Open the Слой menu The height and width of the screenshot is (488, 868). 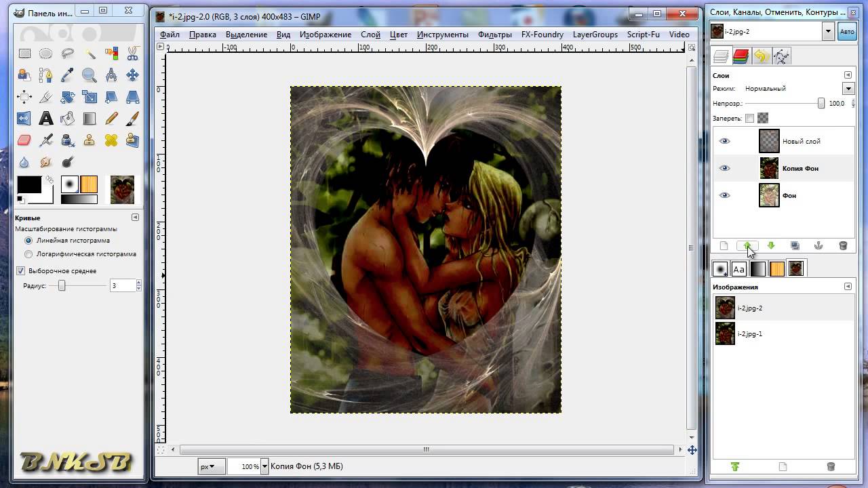[370, 35]
